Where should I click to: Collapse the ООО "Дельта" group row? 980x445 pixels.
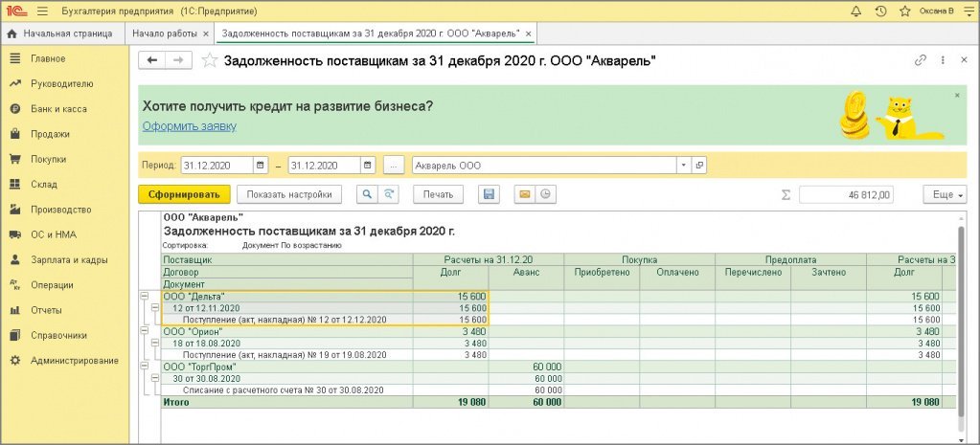144,296
